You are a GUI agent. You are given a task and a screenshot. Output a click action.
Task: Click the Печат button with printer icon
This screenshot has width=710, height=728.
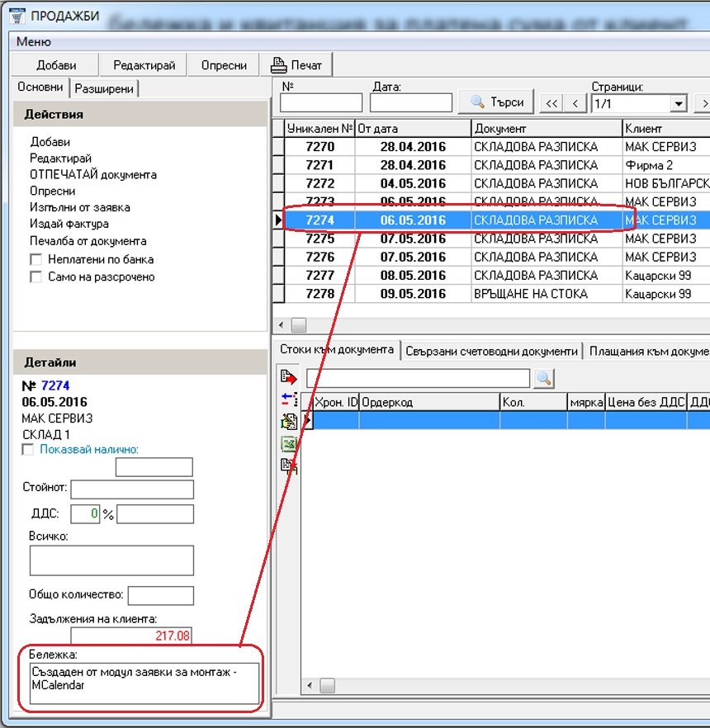click(x=296, y=65)
